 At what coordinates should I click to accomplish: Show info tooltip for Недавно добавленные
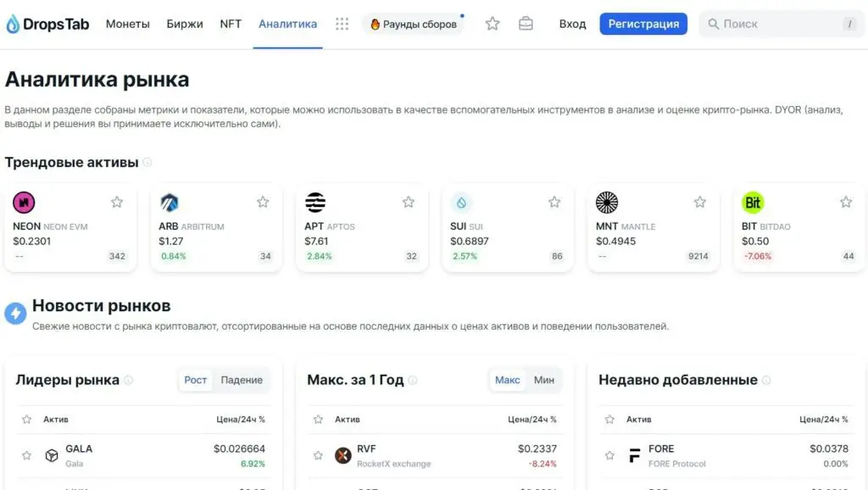click(766, 380)
